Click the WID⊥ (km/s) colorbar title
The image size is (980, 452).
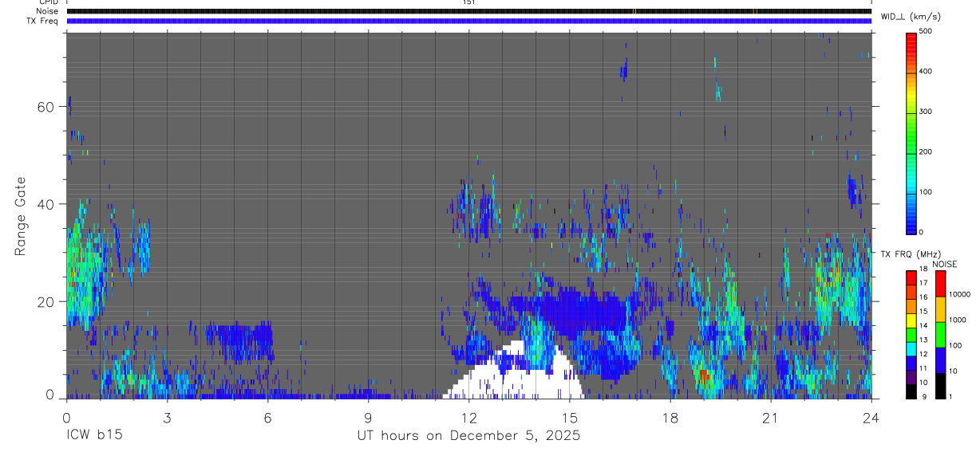pyautogui.click(x=911, y=16)
